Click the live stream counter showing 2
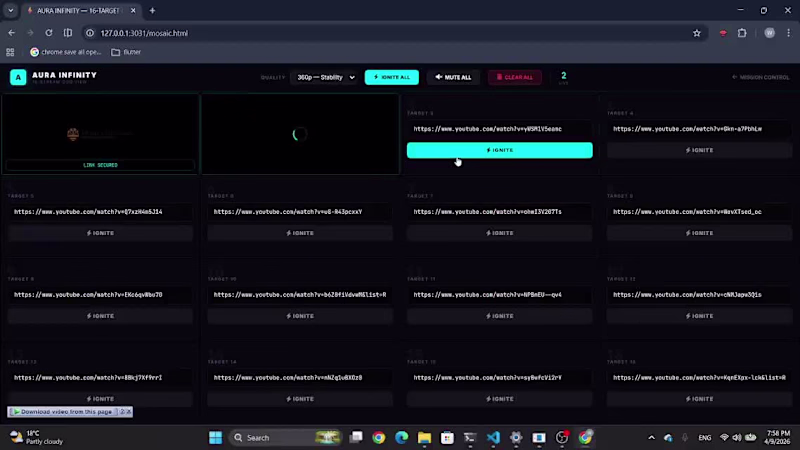This screenshot has width=800, height=450. [x=563, y=77]
